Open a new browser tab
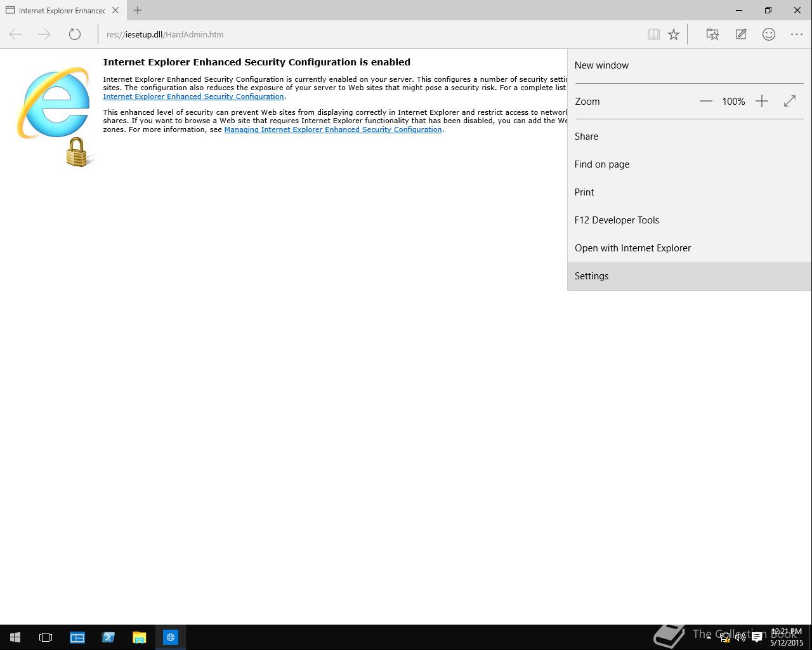Image resolution: width=812 pixels, height=650 pixels. pyautogui.click(x=138, y=10)
